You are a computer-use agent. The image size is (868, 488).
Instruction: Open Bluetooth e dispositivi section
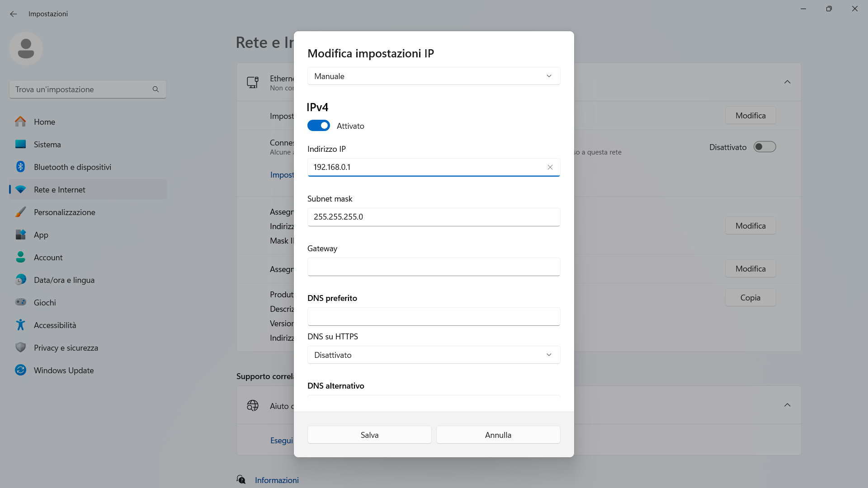coord(72,167)
